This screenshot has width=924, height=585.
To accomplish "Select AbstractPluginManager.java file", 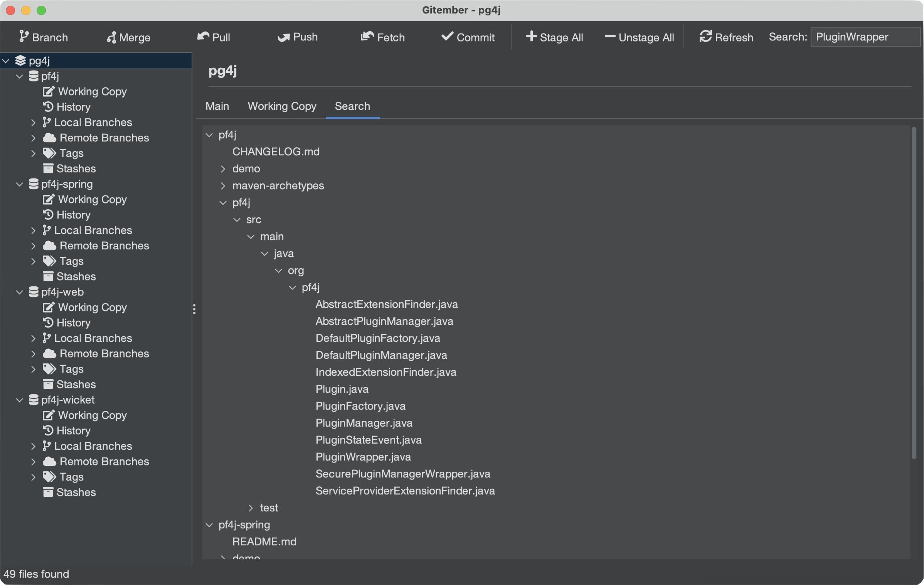I will coord(384,321).
